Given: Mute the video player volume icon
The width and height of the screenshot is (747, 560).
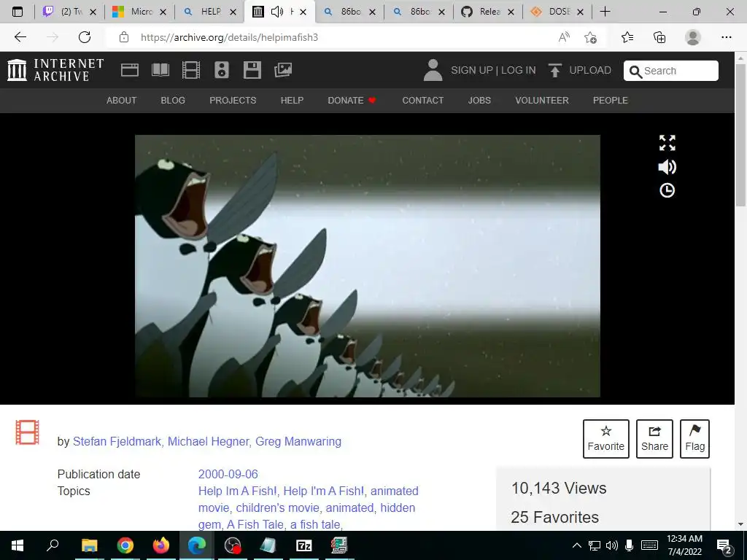Looking at the screenshot, I should [667, 167].
